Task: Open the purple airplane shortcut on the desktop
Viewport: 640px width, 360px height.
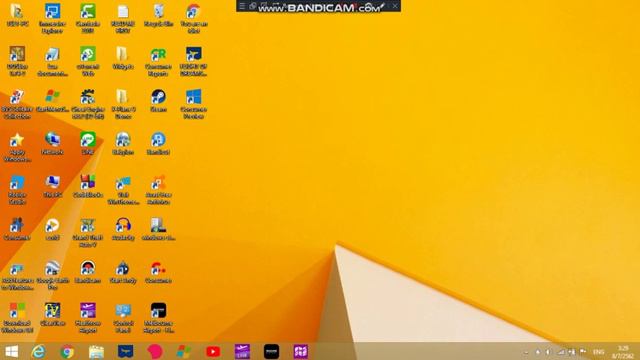Action: pos(88,311)
